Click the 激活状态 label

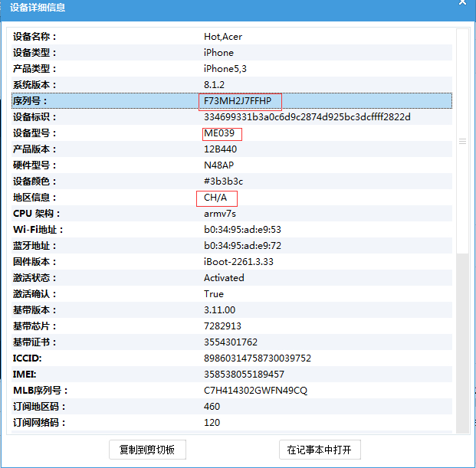click(34, 278)
